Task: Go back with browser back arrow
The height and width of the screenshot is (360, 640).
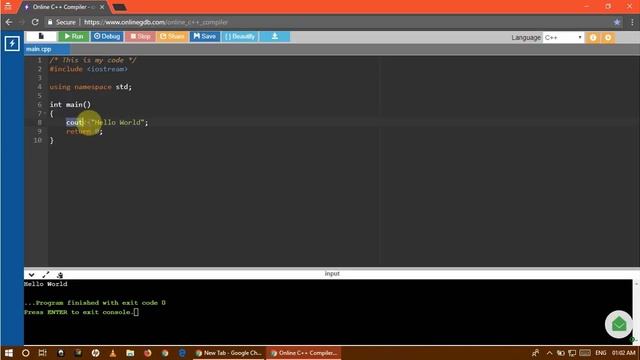Action: [9, 22]
